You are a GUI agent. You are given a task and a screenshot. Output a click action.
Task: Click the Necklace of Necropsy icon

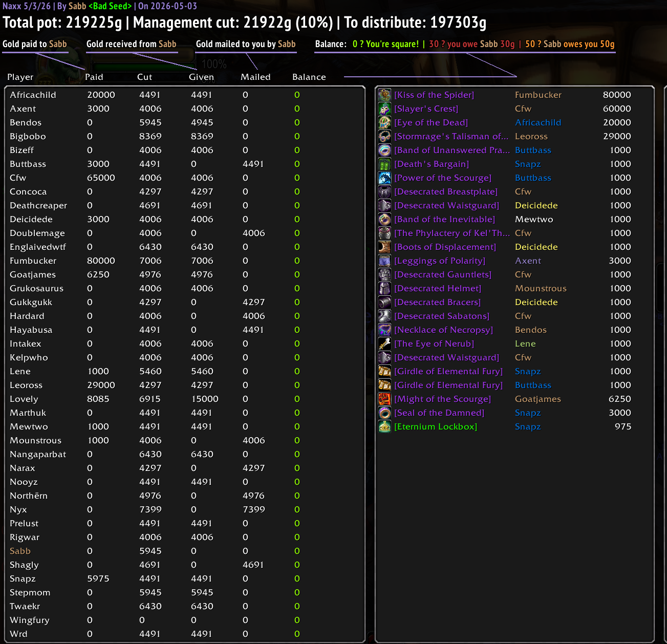point(384,330)
